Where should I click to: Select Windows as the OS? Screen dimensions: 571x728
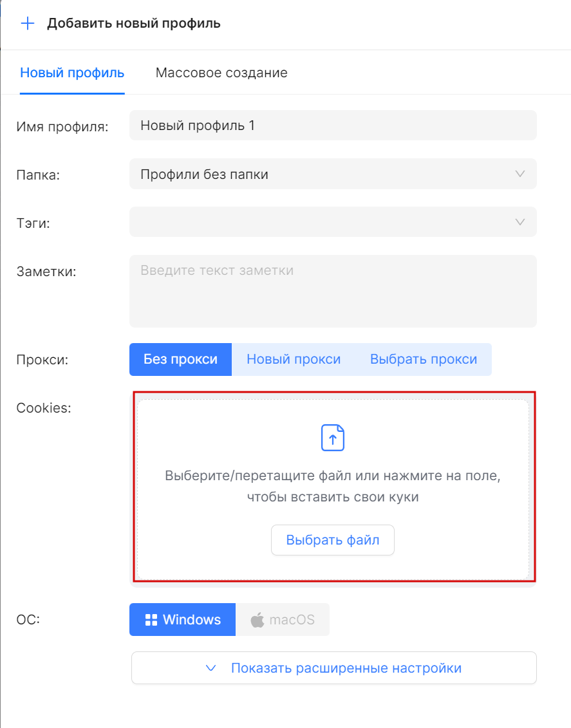coord(182,620)
